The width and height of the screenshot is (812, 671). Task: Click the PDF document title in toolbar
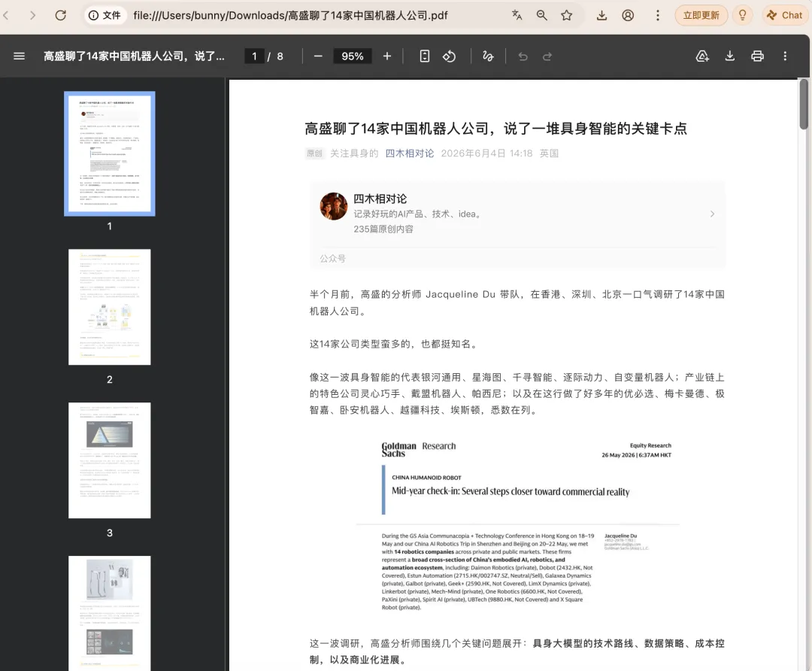134,56
